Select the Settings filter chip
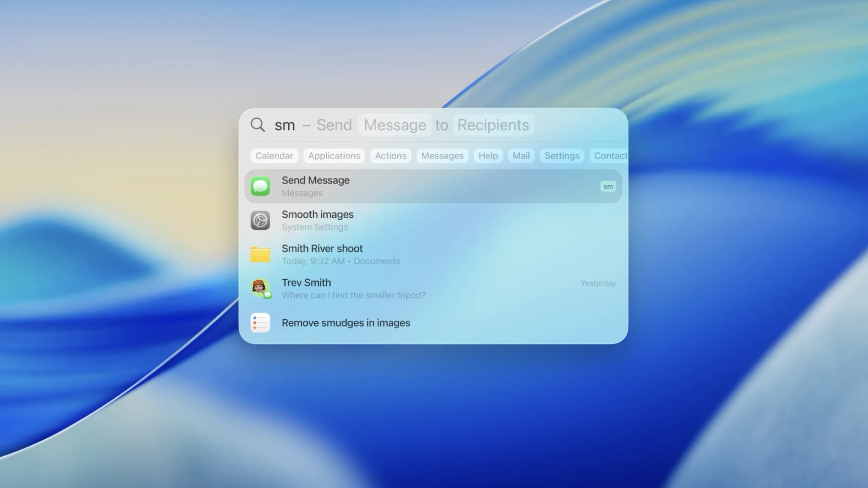The image size is (868, 488). coord(562,155)
